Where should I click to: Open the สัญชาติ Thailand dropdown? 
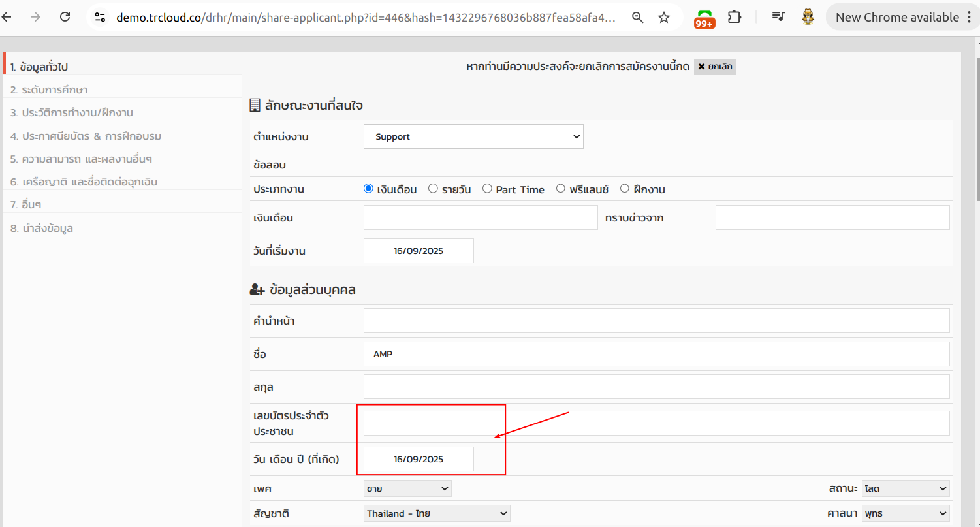coord(437,513)
